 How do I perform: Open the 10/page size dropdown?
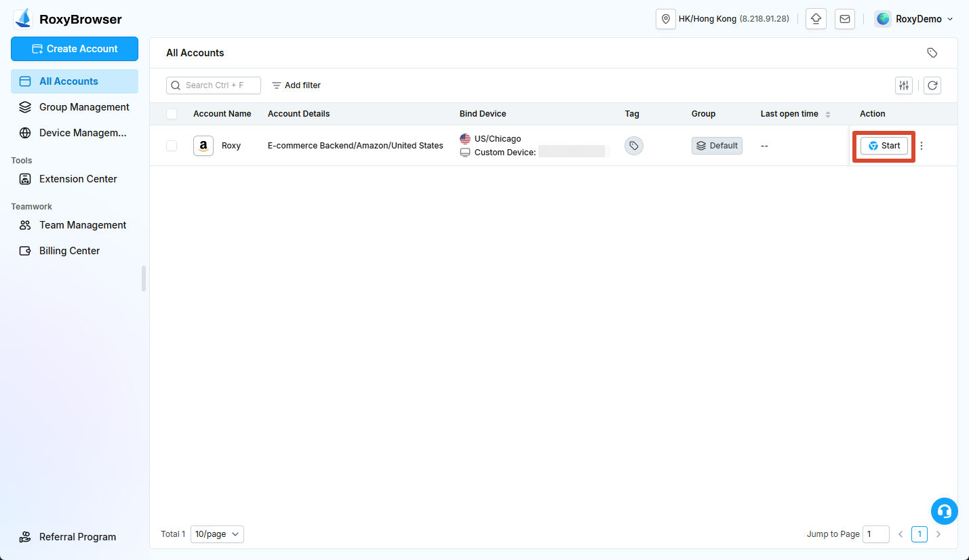(217, 534)
